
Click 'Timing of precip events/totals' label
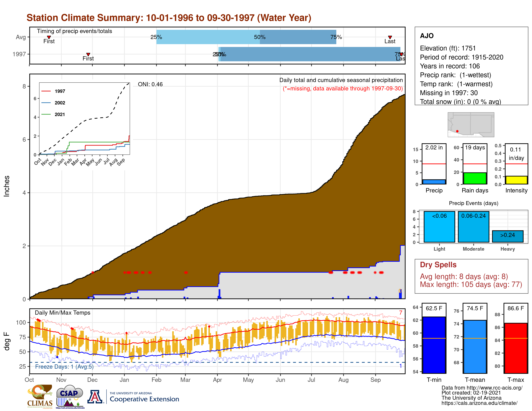[74, 31]
